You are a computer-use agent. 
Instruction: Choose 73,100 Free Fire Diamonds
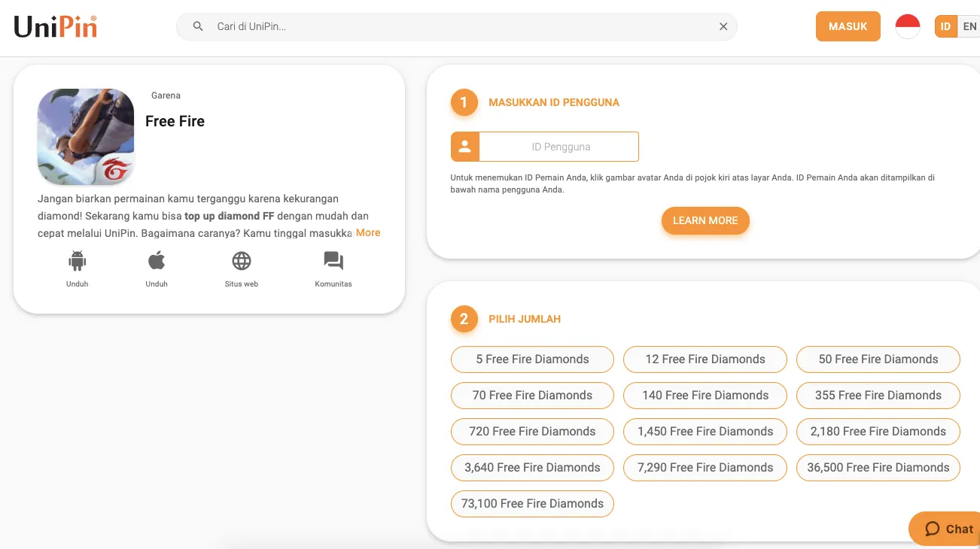(532, 504)
